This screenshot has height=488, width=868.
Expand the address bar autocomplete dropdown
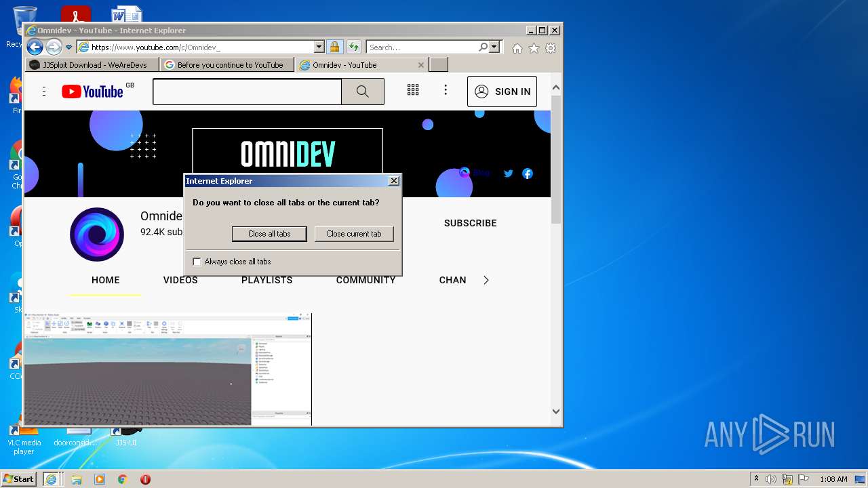(319, 47)
